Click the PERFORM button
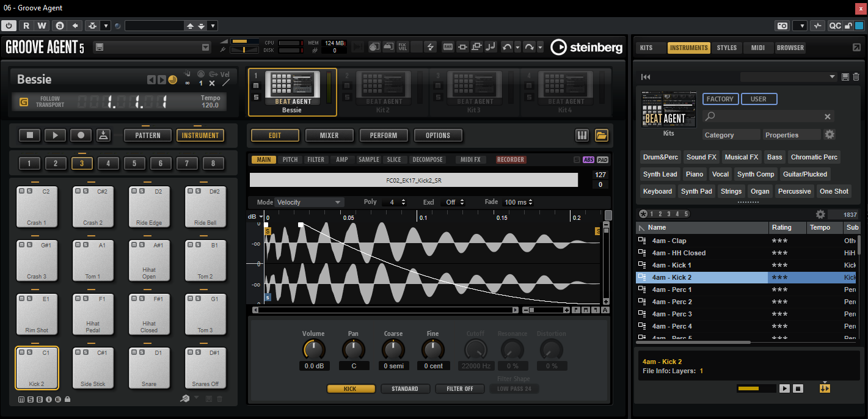Viewport: 868px width, 419px height. point(384,136)
